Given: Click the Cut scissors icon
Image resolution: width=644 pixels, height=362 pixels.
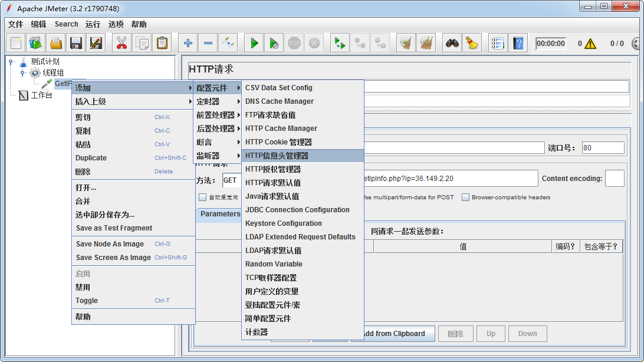Looking at the screenshot, I should point(122,43).
